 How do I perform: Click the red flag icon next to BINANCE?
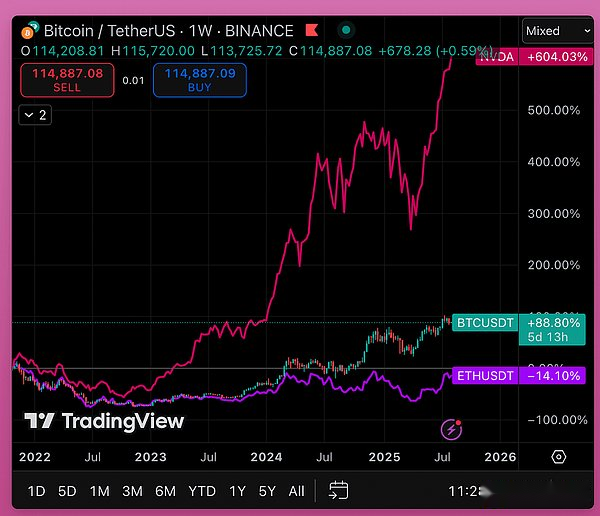pyautogui.click(x=312, y=30)
